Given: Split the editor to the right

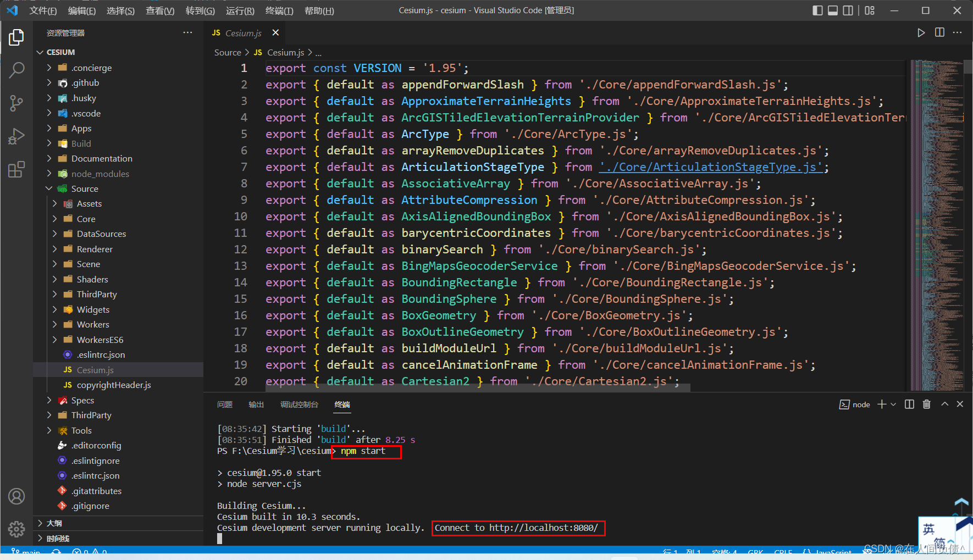Looking at the screenshot, I should click(939, 33).
